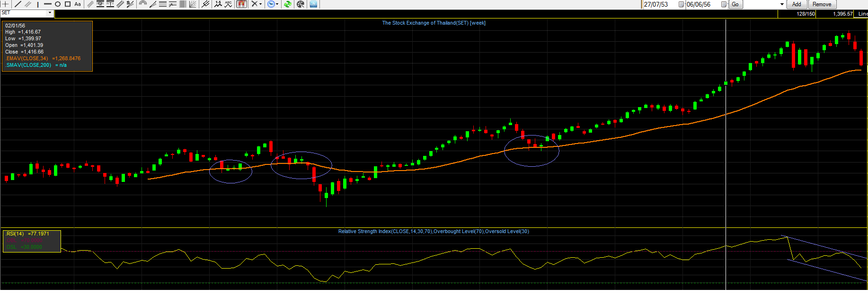
Task: Click the blue clock period icon
Action: 271,4
